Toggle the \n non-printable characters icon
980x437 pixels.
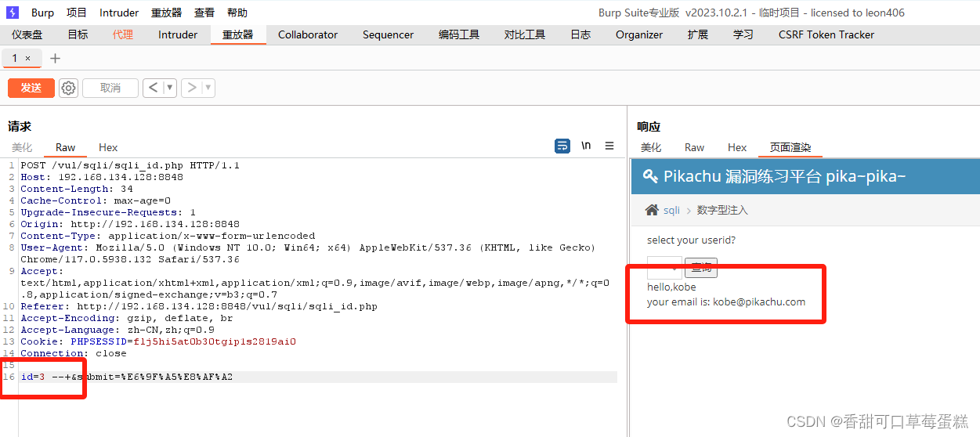tap(586, 146)
